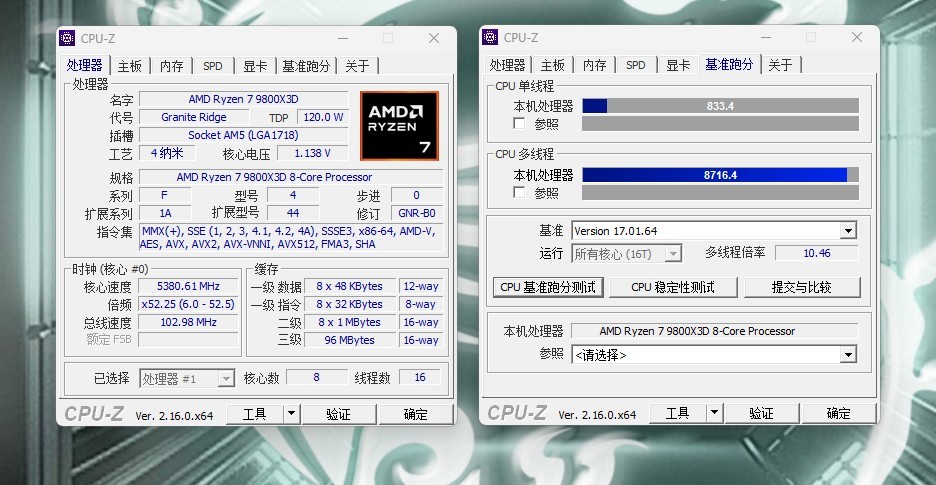Click multi-thread progress bar showing 8716.4
Viewport: 936px width, 485px height.
tap(721, 175)
